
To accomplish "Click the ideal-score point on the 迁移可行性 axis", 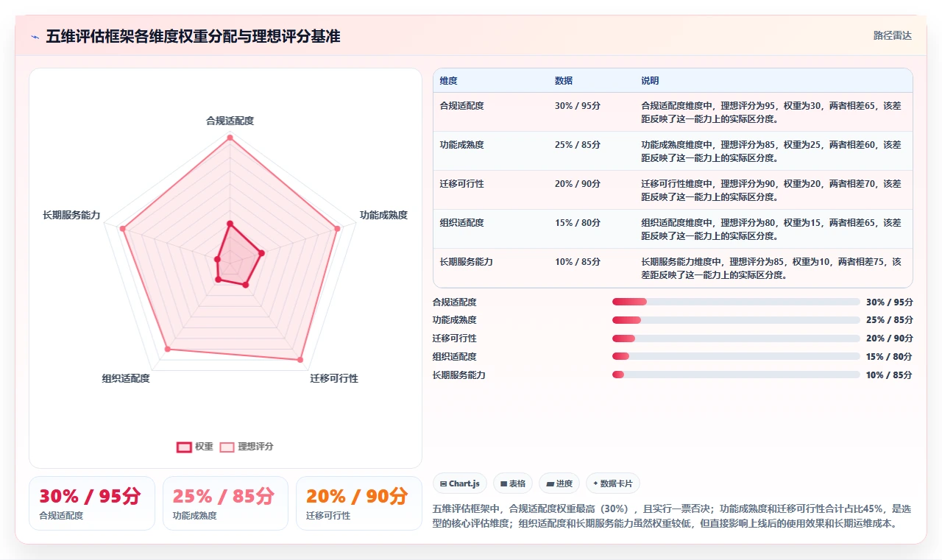I will point(300,360).
